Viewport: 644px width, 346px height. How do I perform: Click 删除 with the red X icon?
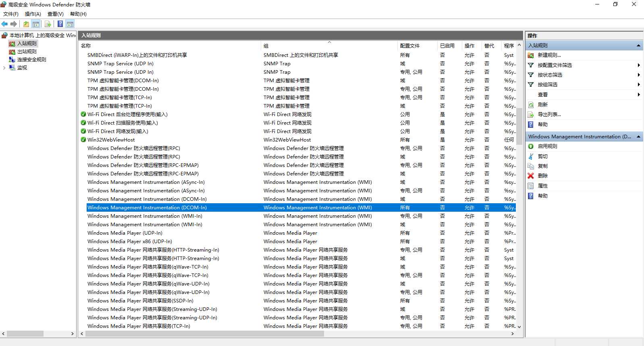(542, 176)
